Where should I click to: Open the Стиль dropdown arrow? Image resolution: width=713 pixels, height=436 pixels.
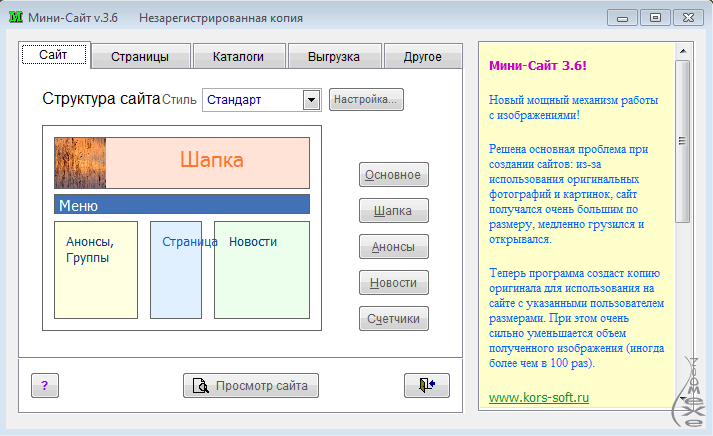coord(310,100)
